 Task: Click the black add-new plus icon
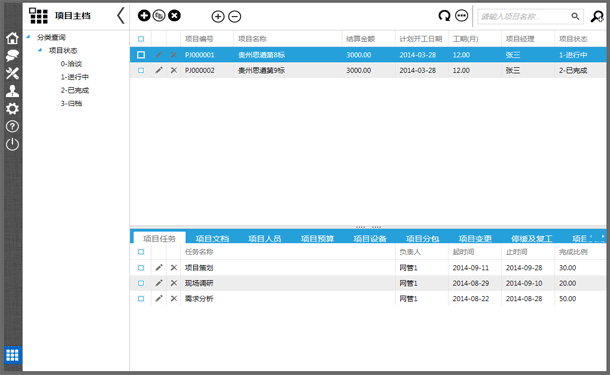pyautogui.click(x=144, y=16)
